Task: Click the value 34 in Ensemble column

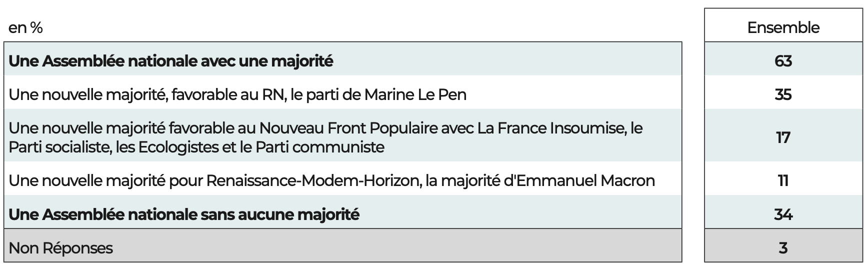Action: [783, 214]
